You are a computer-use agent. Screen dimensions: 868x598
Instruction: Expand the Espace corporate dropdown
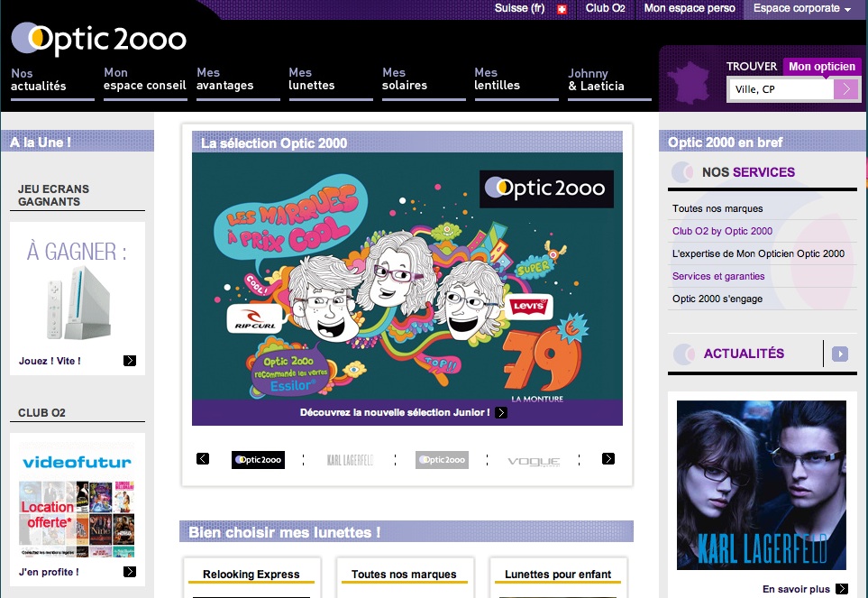[x=803, y=8]
